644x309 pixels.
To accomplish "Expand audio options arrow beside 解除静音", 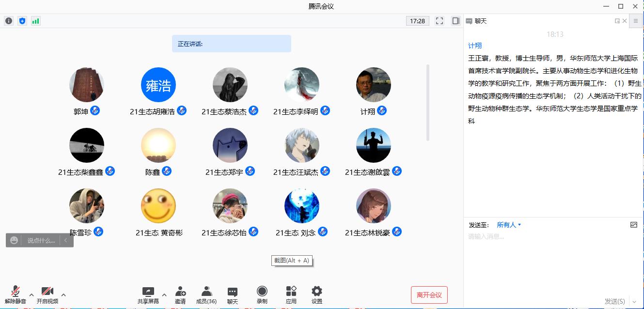I will pyautogui.click(x=31, y=294).
